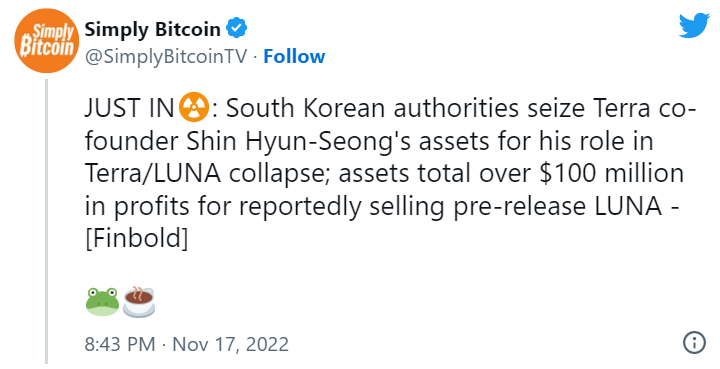Follow the Simply Bitcoin account

[x=294, y=56]
